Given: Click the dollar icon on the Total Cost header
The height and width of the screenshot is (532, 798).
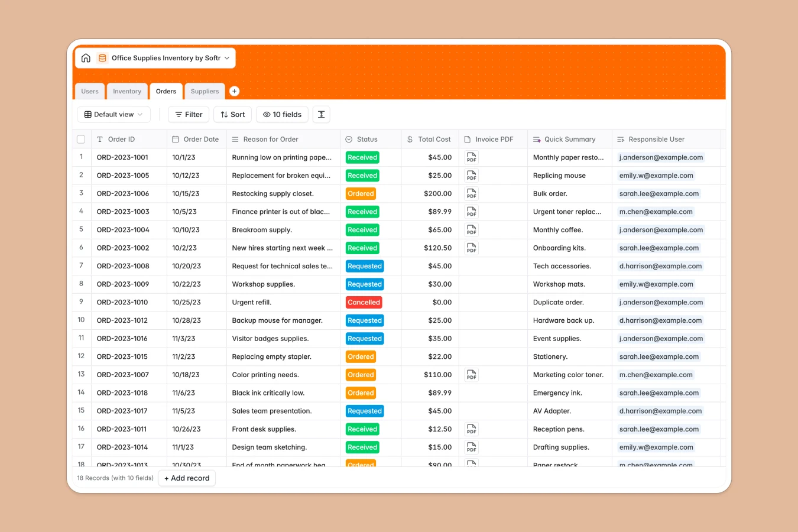Looking at the screenshot, I should coord(409,139).
